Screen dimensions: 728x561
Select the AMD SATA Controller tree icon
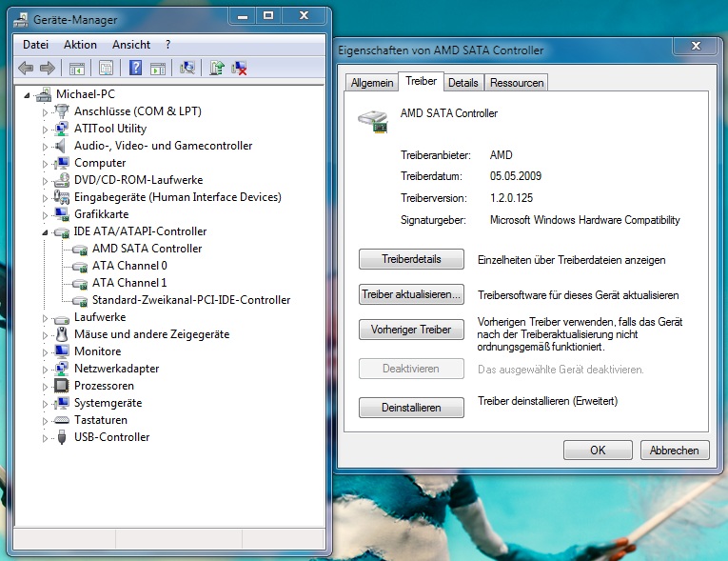point(80,250)
